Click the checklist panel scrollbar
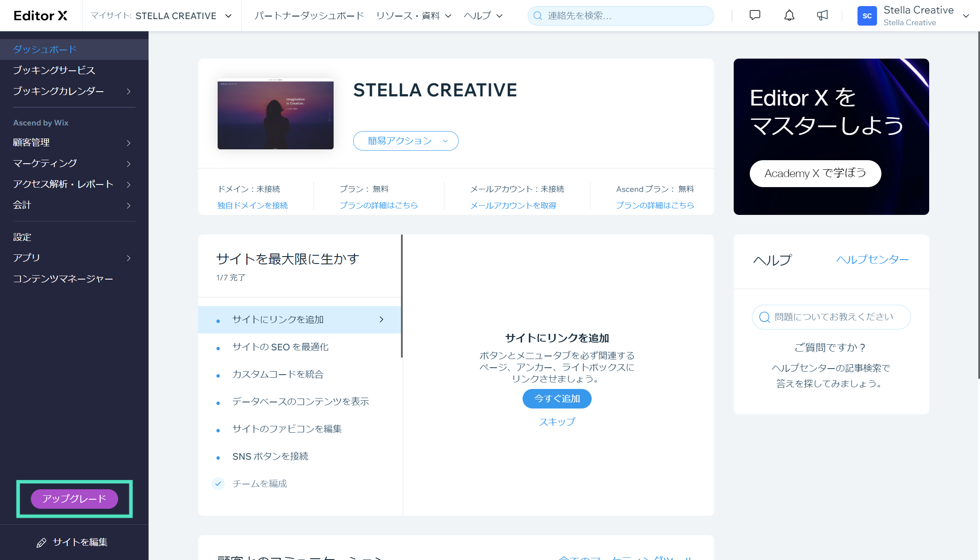980x560 pixels. tap(402, 296)
